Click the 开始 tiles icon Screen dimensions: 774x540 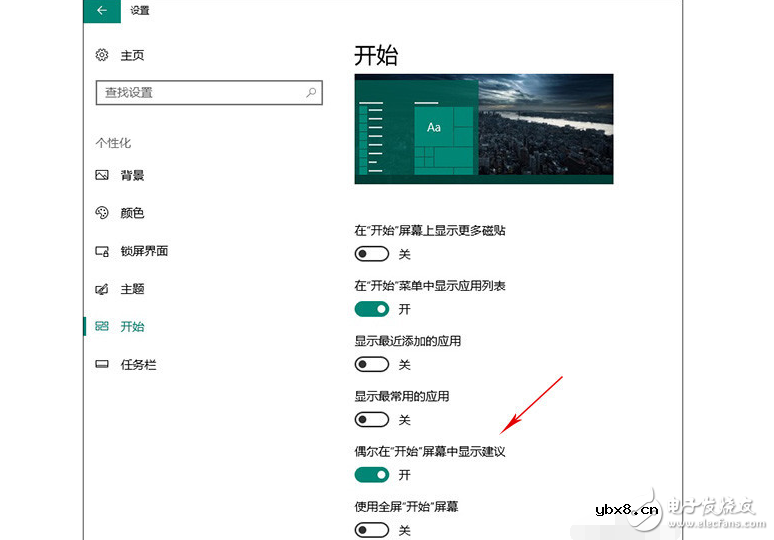click(102, 326)
